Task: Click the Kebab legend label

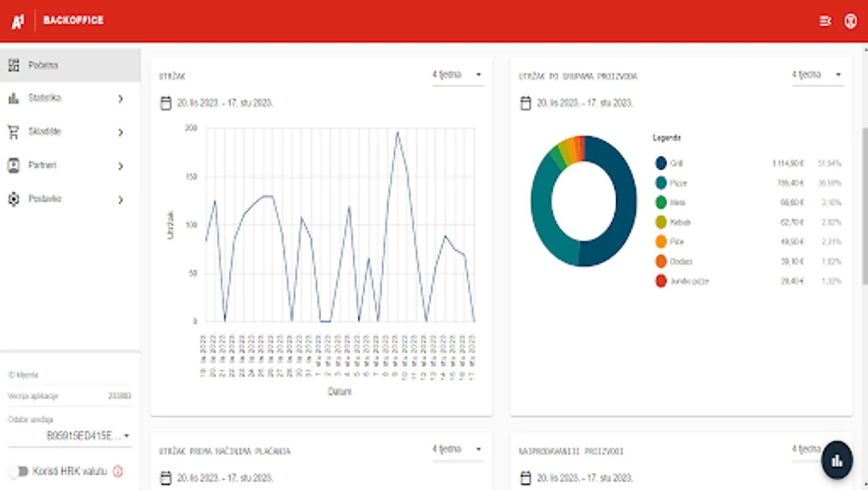Action: pos(680,222)
